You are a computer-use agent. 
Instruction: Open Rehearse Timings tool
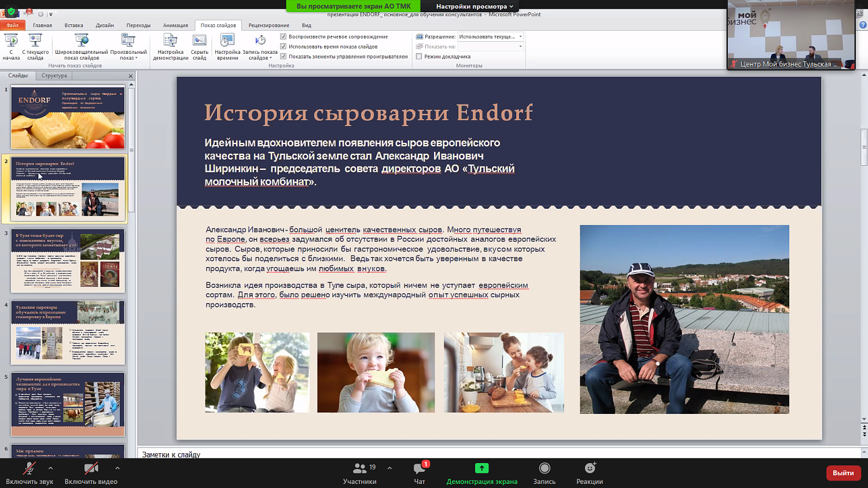227,46
